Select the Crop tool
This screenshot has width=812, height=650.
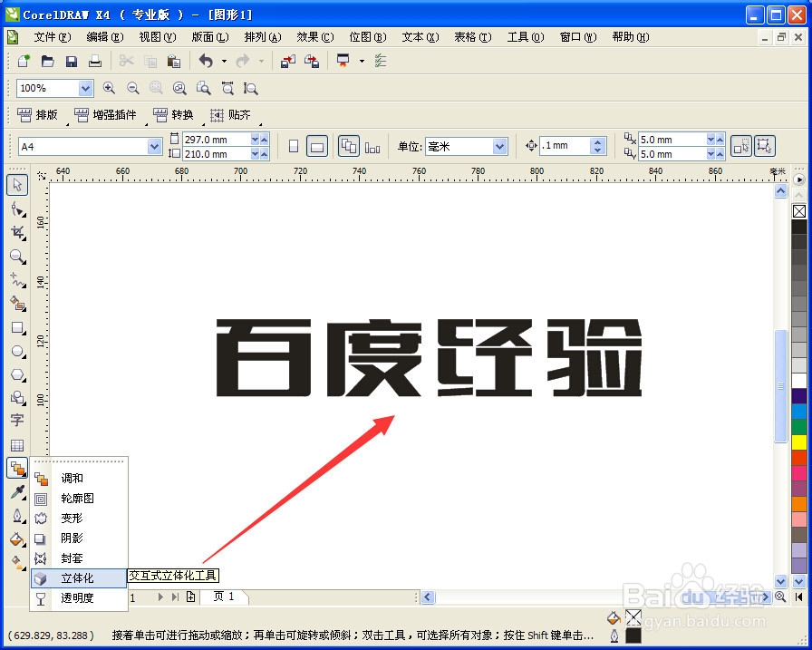pyautogui.click(x=17, y=233)
